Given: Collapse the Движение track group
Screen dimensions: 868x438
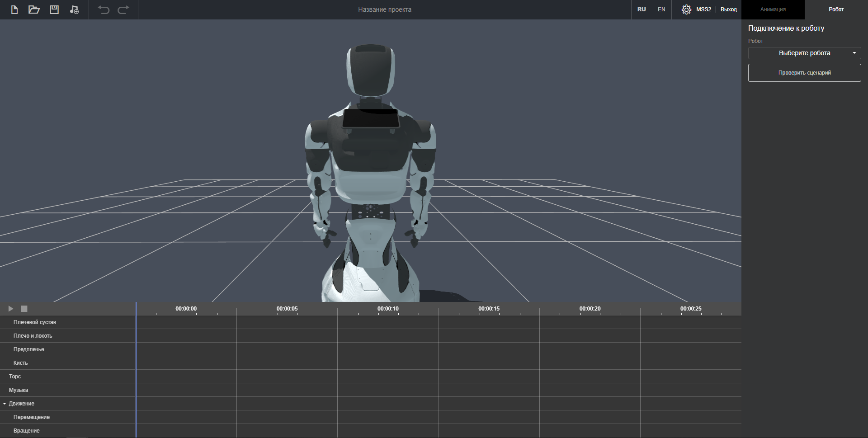Looking at the screenshot, I should tap(5, 404).
